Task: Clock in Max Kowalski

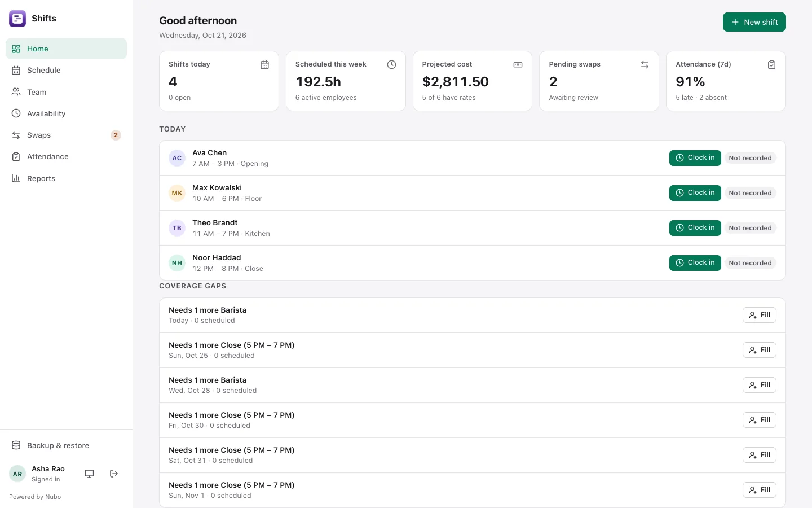Action: tap(695, 193)
